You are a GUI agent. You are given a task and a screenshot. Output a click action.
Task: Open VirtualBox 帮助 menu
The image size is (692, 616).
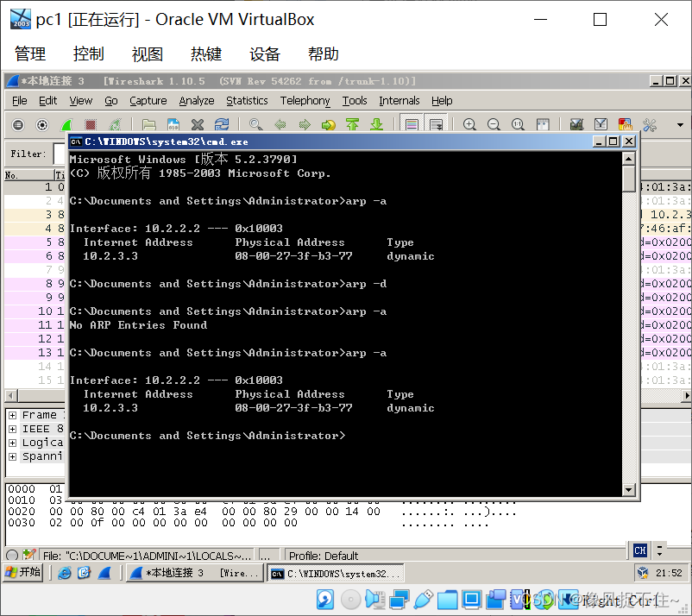[324, 53]
